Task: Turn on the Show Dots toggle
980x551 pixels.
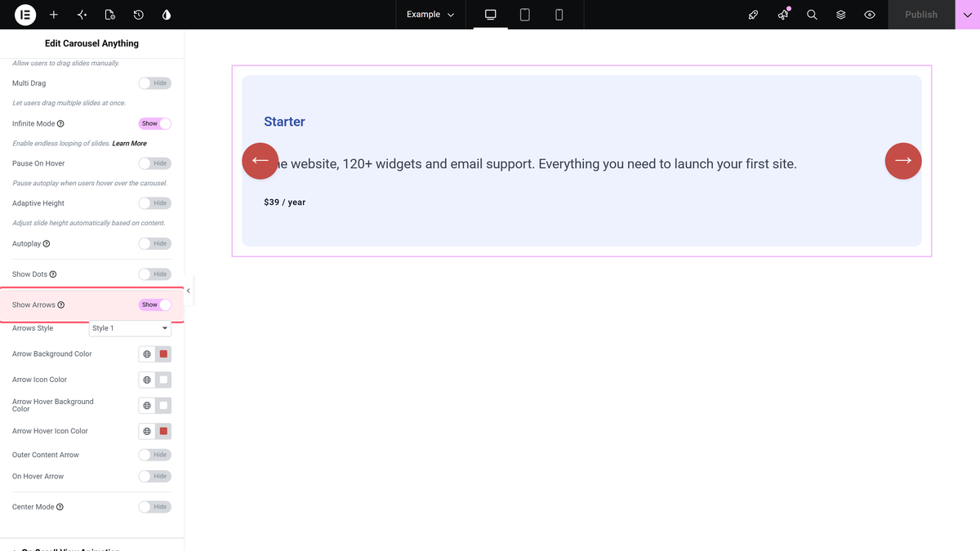Action: pyautogui.click(x=154, y=274)
